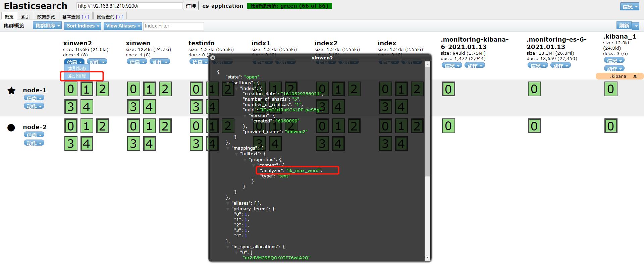Click the 刷新 refresh button

tap(624, 26)
